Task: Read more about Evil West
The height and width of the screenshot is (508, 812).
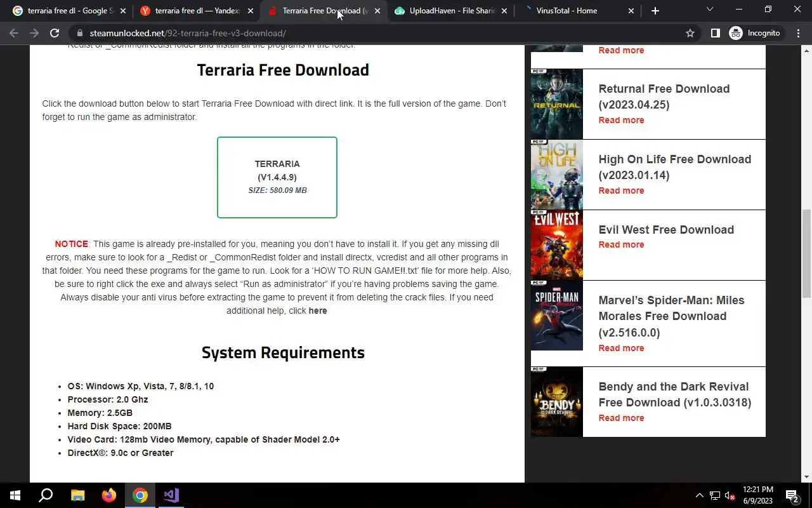Action: pyautogui.click(x=621, y=244)
